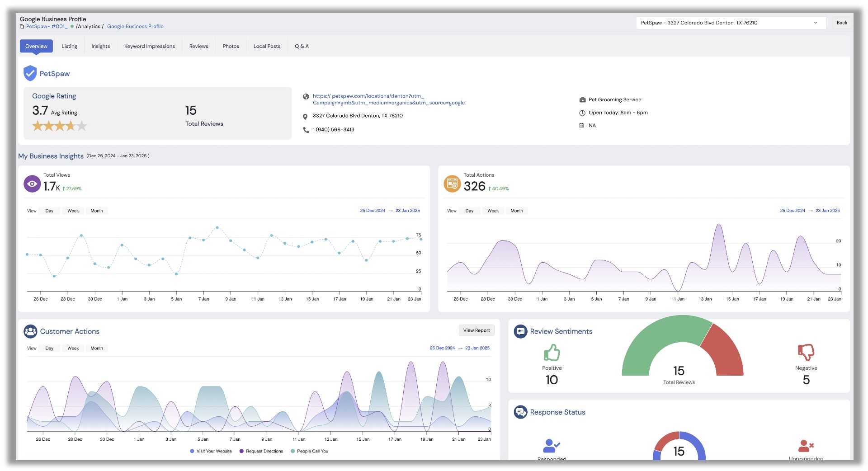Click the Responded user check icon
The width and height of the screenshot is (868, 471).
click(552, 446)
